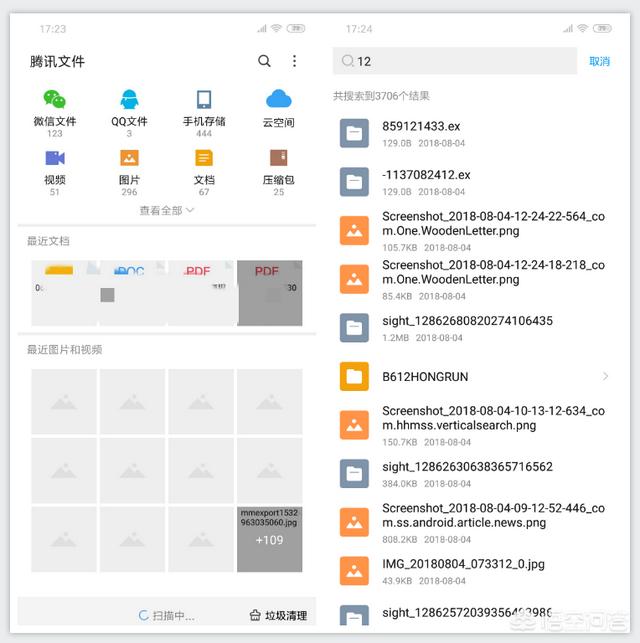Open the documents category icon

(x=204, y=158)
